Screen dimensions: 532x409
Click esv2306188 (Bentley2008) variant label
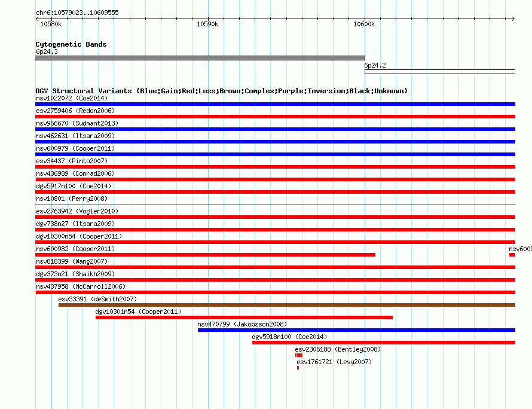pos(338,349)
